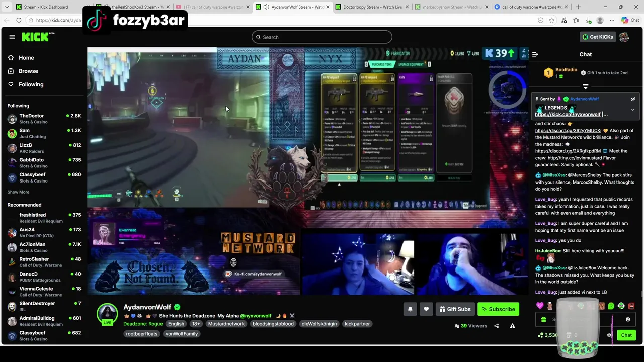This screenshot has height=362, width=644.
Task: Open DanucD PUBG channel
Action: (44, 277)
